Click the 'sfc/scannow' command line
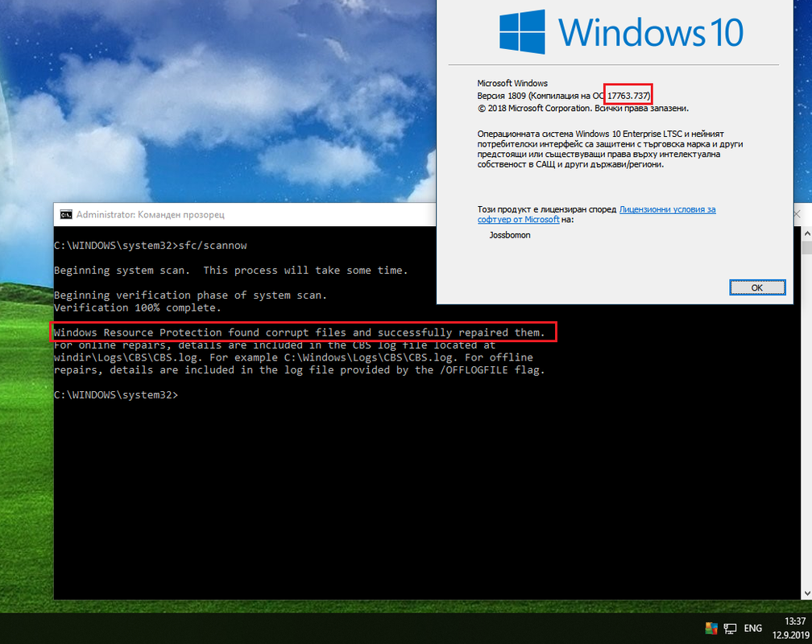Viewport: 812px width, 644px height. pyautogui.click(x=151, y=246)
